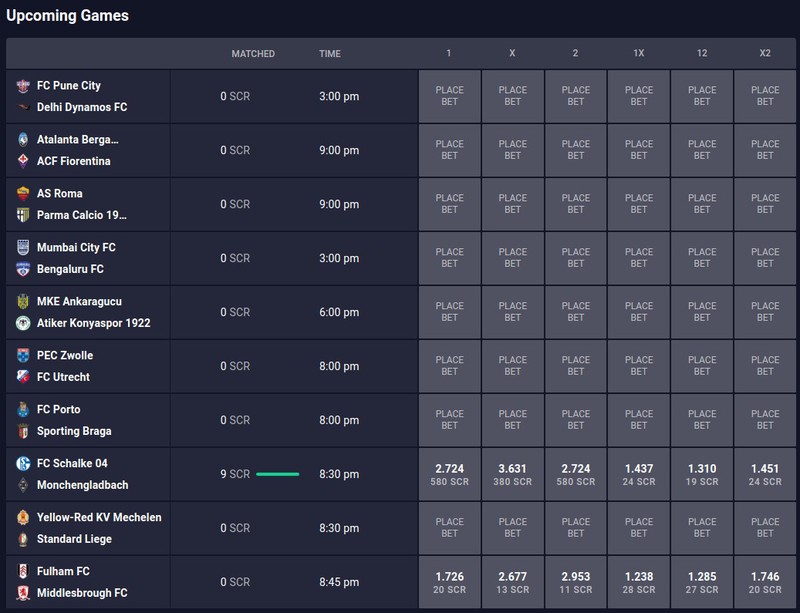This screenshot has height=613, width=800.
Task: Select 3.631 draw odds for Schalke match
Action: click(x=513, y=474)
